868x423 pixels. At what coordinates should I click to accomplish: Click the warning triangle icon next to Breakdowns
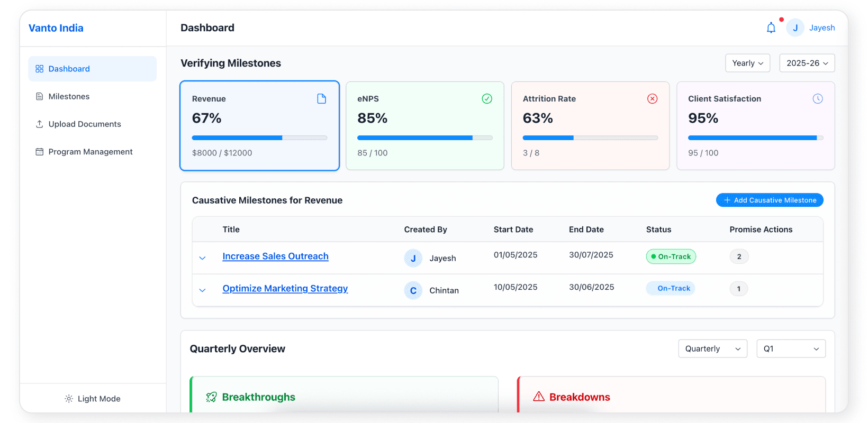pyautogui.click(x=539, y=397)
